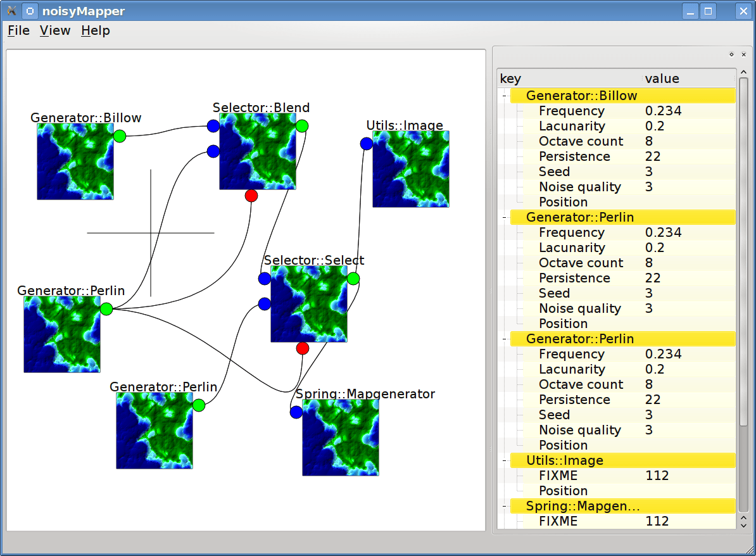The height and width of the screenshot is (556, 756).
Task: Click the diamond float icon on properties panel
Action: [731, 54]
